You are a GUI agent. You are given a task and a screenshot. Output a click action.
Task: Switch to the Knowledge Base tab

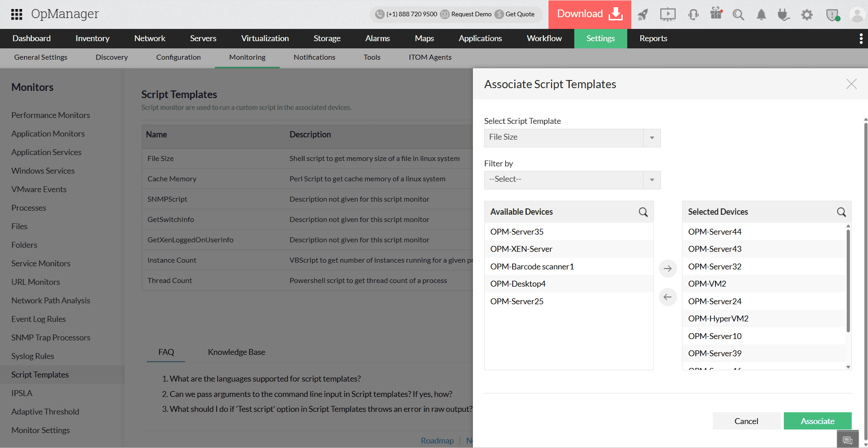pyautogui.click(x=236, y=352)
